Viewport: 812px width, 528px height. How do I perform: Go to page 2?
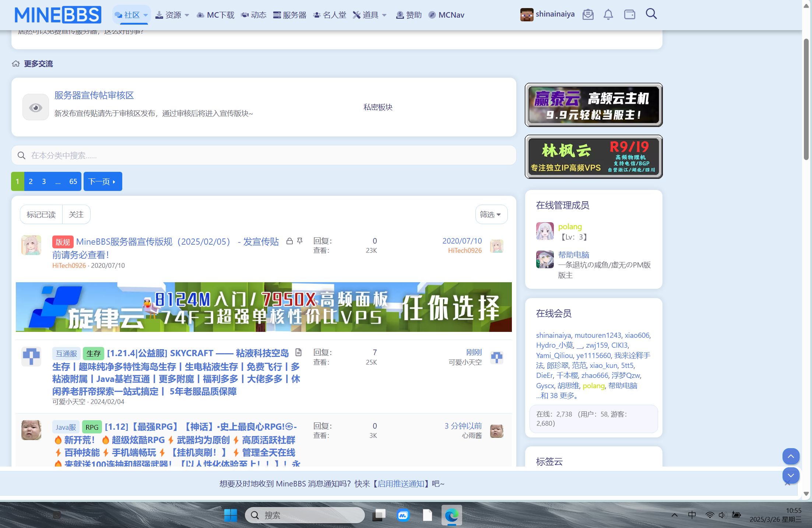point(31,181)
